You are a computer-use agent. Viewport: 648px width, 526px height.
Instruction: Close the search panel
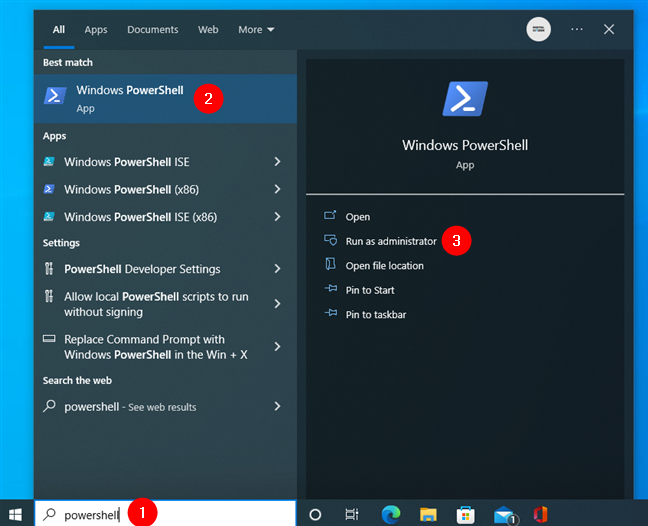click(x=609, y=29)
